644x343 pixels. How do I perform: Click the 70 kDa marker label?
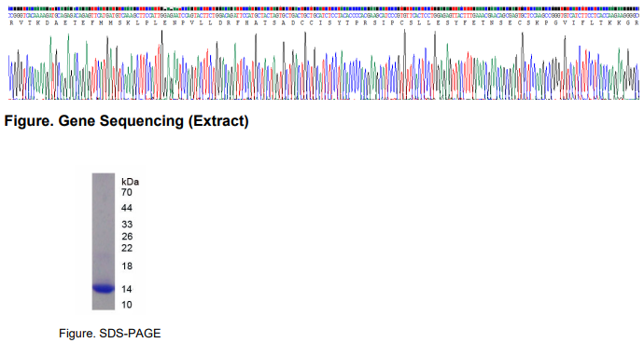point(127,192)
